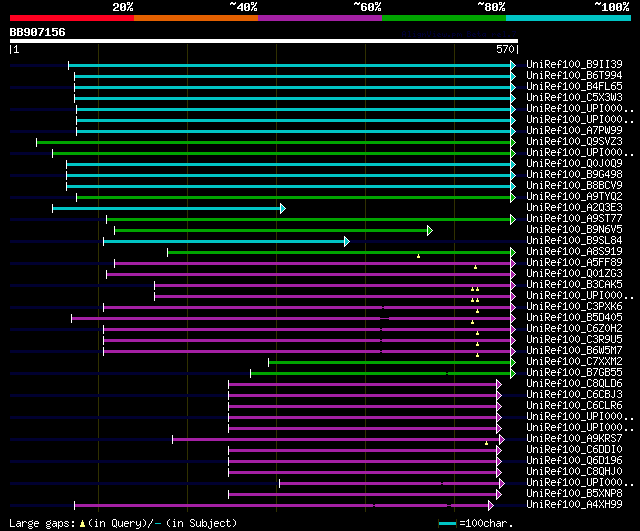Select the UniRef100_A2Q3E3 label
This screenshot has width=640, height=531.
click(x=574, y=208)
